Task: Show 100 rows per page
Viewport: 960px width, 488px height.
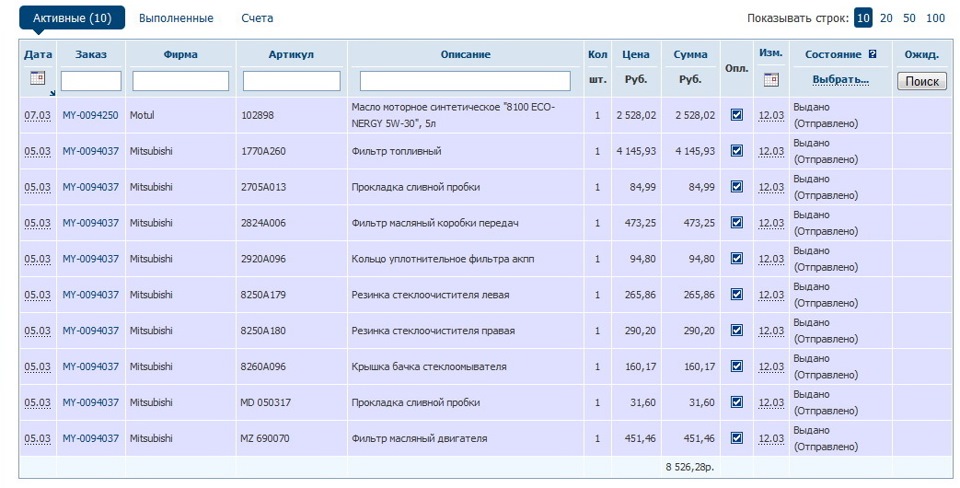Action: (x=935, y=18)
